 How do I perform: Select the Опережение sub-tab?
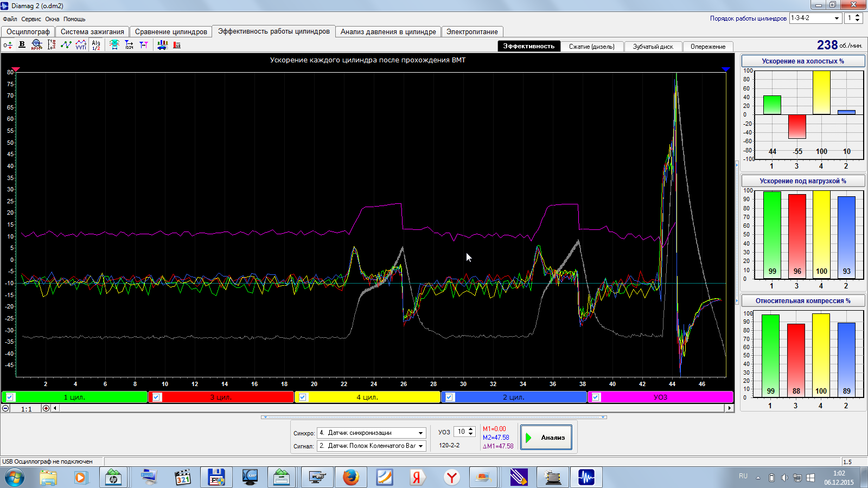pyautogui.click(x=708, y=47)
